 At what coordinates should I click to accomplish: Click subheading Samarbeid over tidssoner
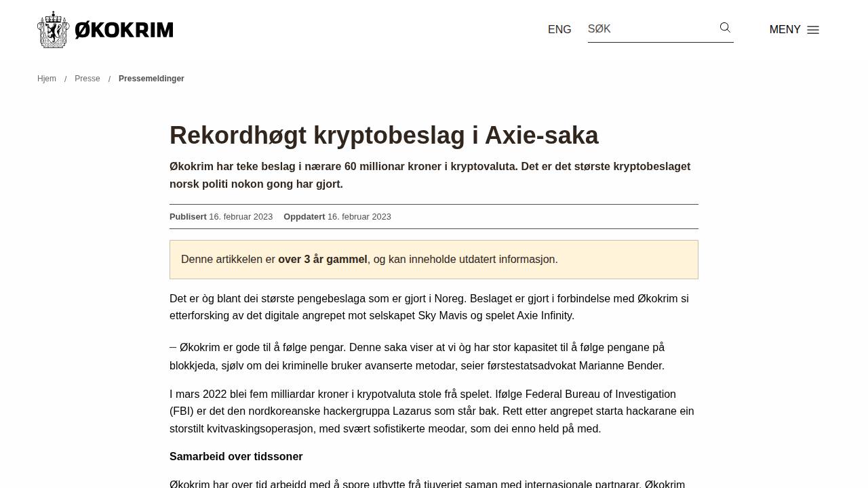[236, 457]
